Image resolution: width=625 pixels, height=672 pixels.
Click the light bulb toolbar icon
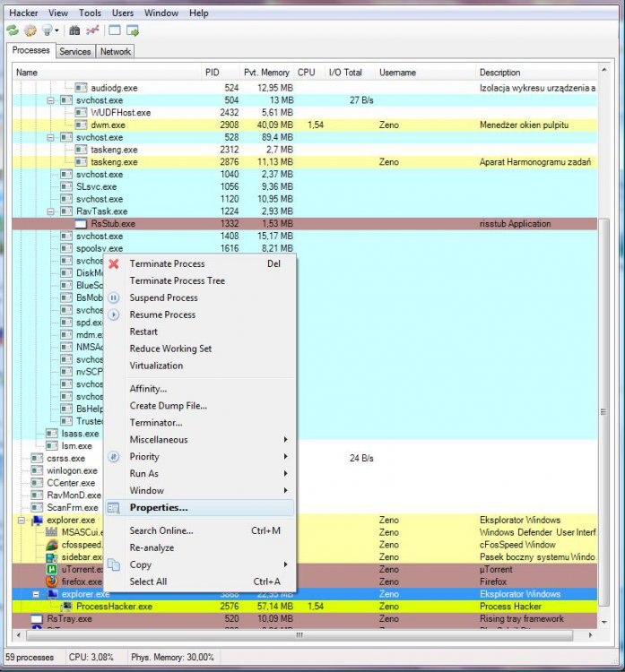coord(47,30)
